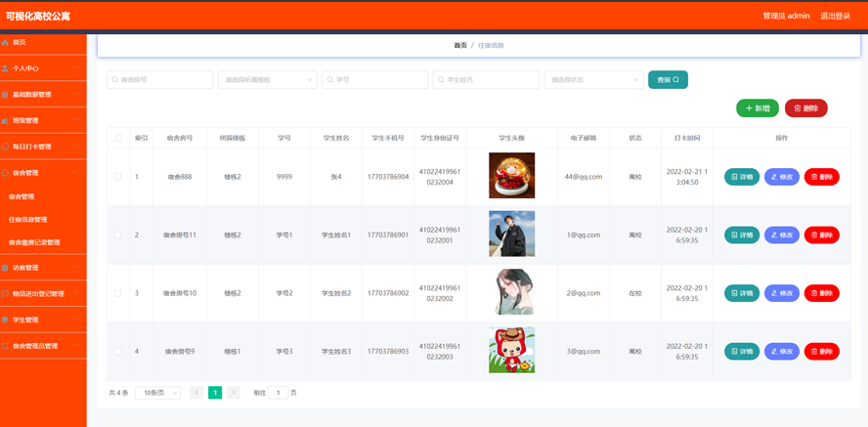868x427 pixels.
Task: Click 修改 for 学生姓名2
Action: (x=782, y=293)
